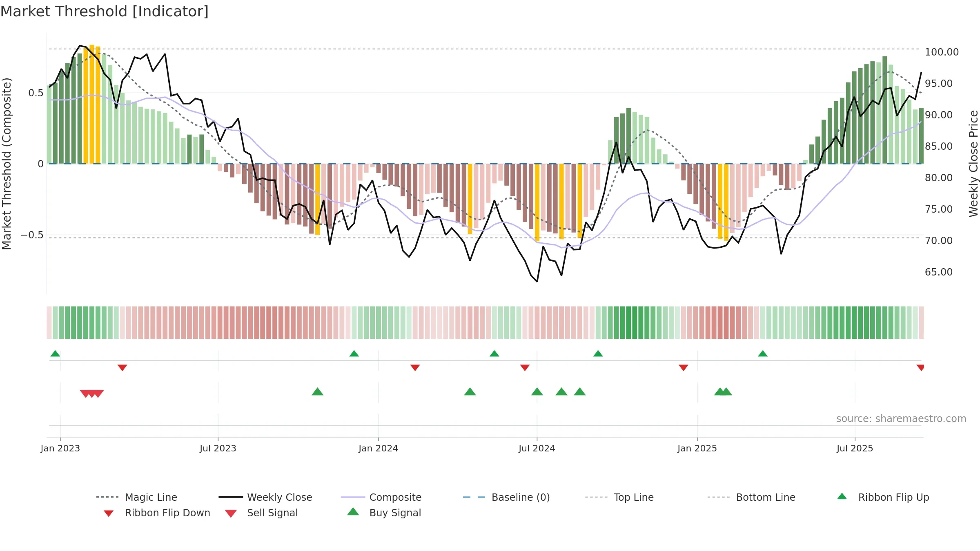The width and height of the screenshot is (980, 551).
Task: Click the 80.00 price tick on the right axis
Action: pyautogui.click(x=939, y=178)
